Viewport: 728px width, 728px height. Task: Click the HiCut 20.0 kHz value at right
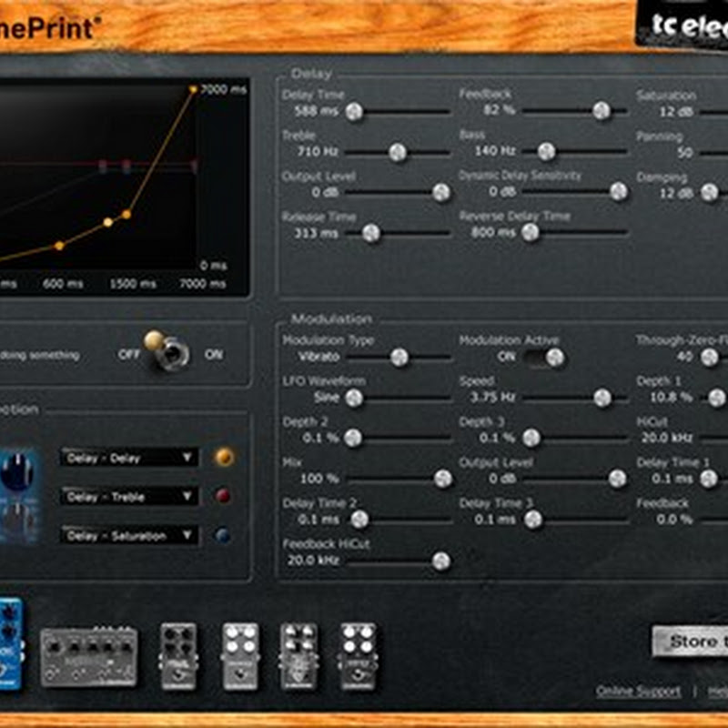coord(667,438)
